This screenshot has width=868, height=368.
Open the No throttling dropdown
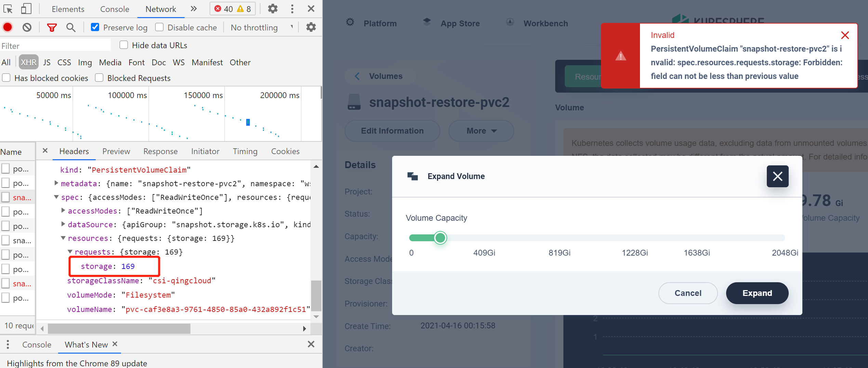pyautogui.click(x=261, y=27)
